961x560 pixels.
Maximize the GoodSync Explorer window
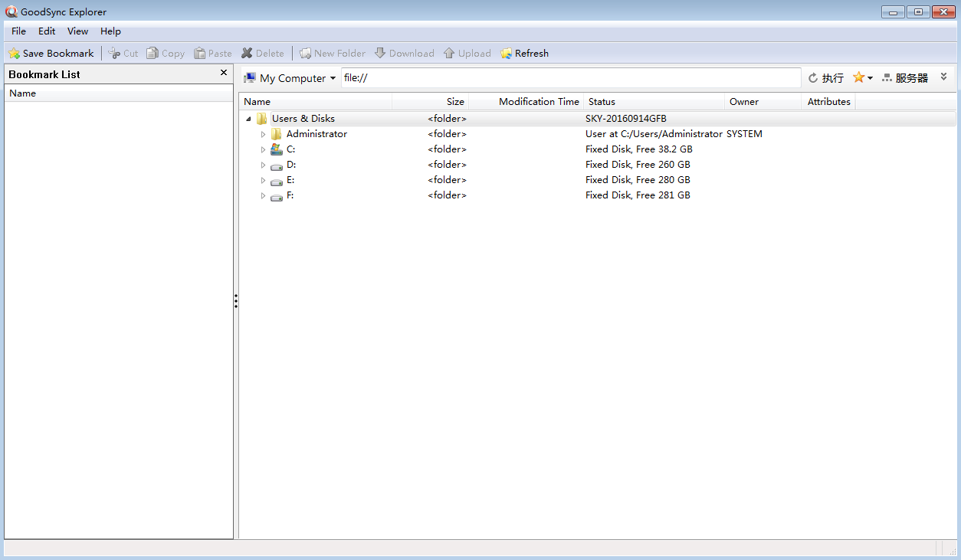tap(918, 11)
